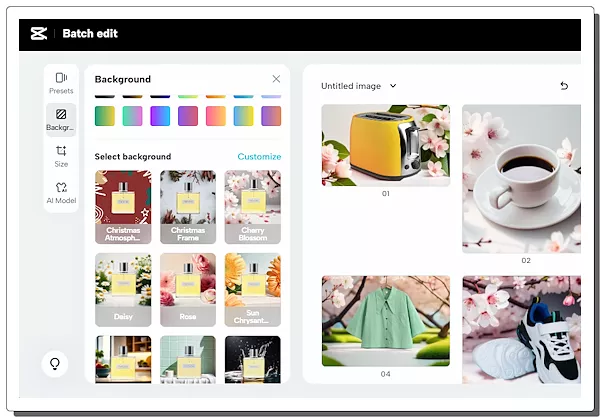
Task: Pick the blue-to-yellow gradient swatch
Action: (243, 116)
